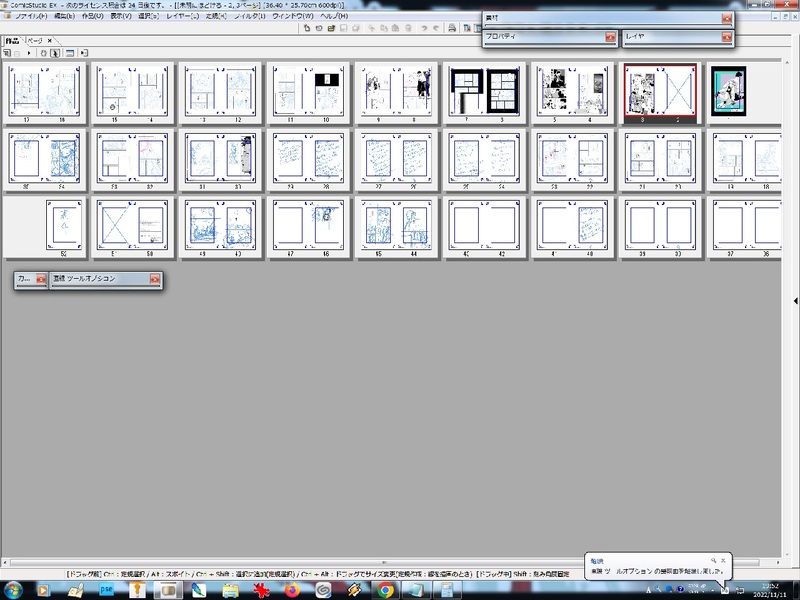Select the red-highlighted spread 3-2 thumbnail

661,93
